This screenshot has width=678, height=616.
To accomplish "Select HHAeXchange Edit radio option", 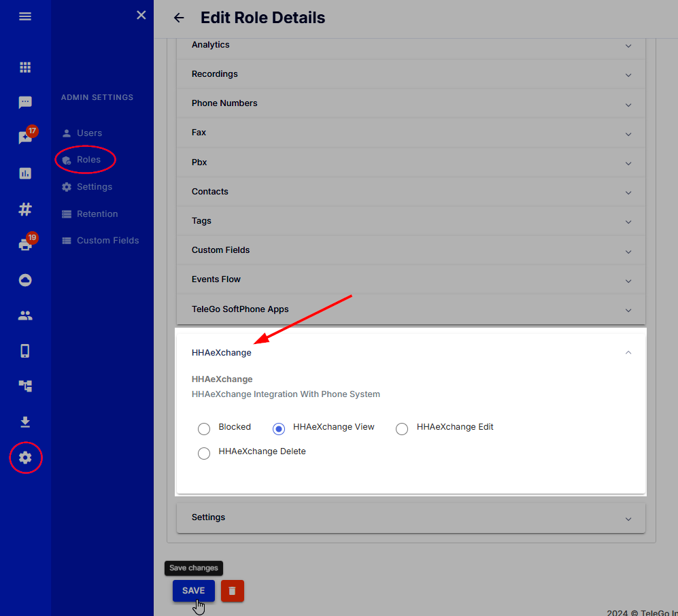I will click(x=402, y=429).
